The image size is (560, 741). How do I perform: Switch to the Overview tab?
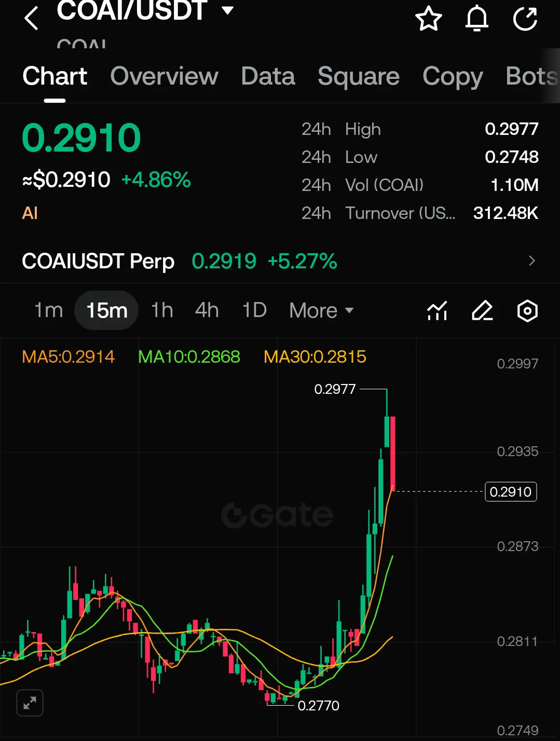tap(164, 76)
